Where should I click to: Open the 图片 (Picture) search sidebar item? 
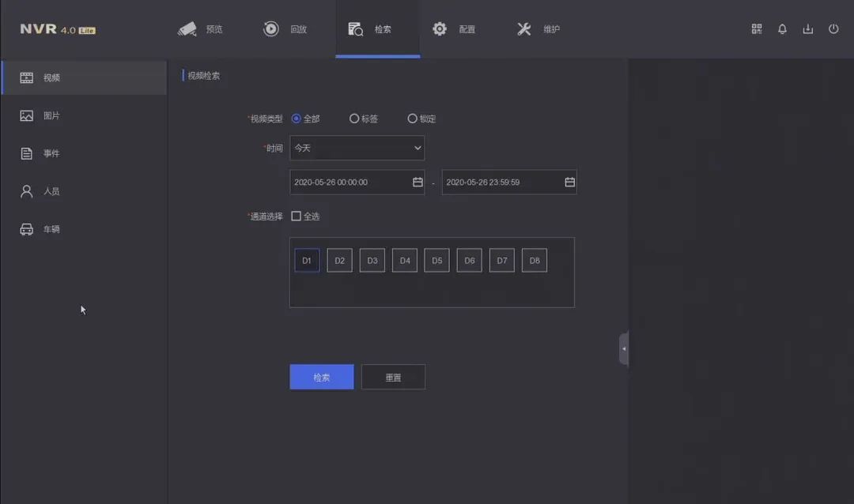coord(51,116)
